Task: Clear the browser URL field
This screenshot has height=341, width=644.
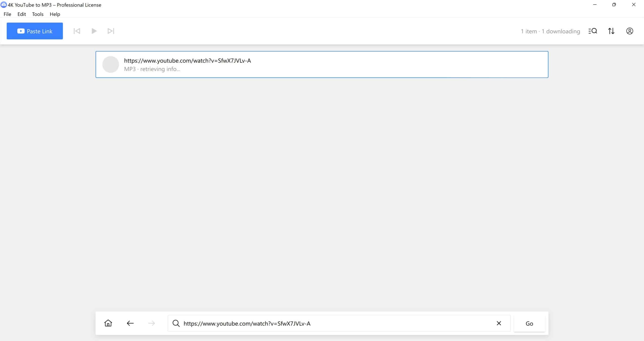Action: (499, 323)
